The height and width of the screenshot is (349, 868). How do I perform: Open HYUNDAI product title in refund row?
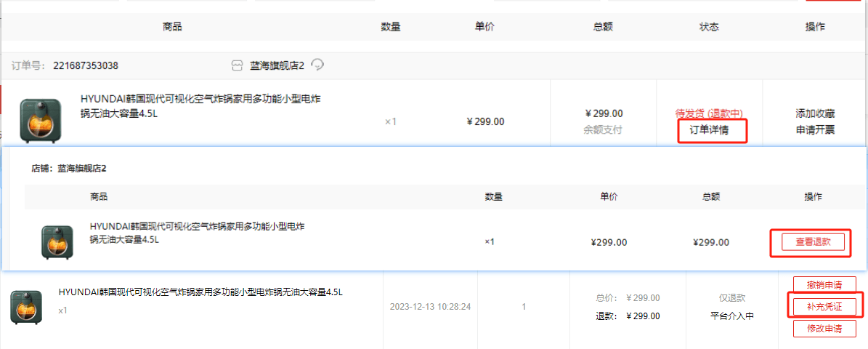point(200,292)
